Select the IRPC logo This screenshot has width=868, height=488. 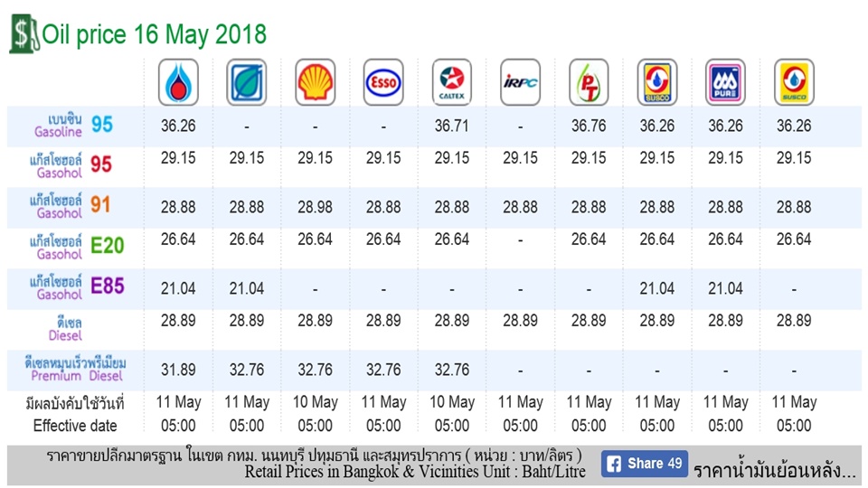point(521,82)
